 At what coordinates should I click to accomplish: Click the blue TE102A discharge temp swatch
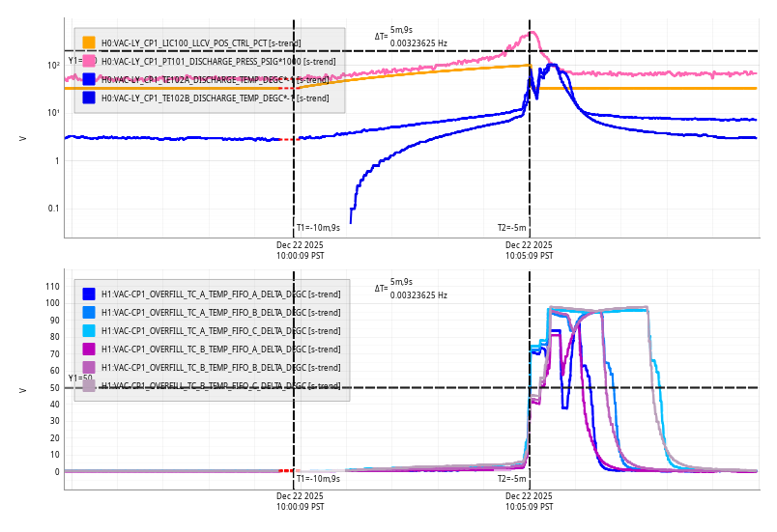89,79
